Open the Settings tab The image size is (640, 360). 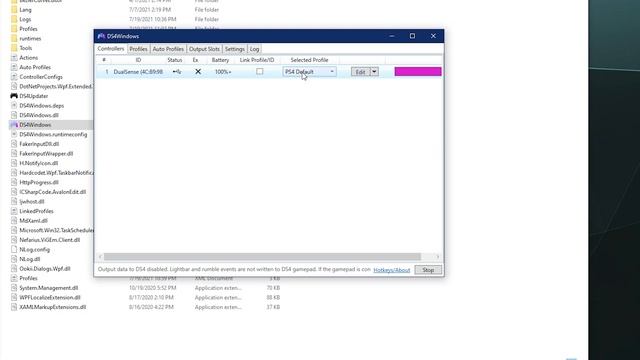(235, 49)
